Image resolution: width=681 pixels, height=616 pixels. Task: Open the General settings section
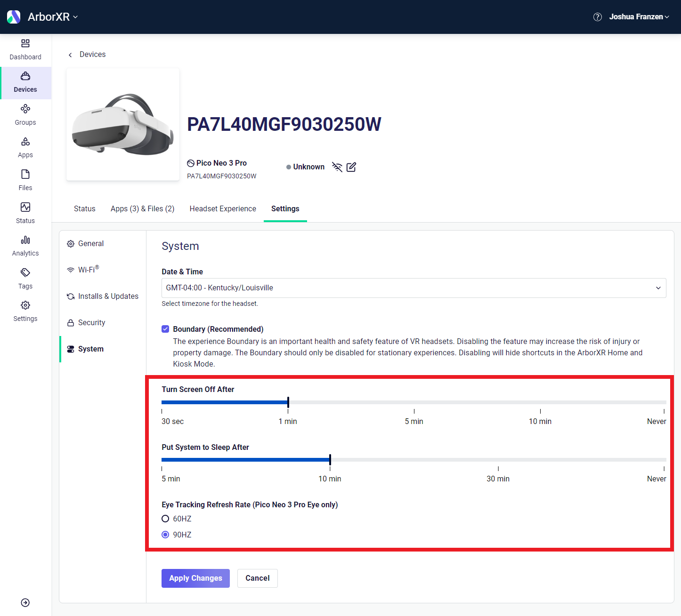pyautogui.click(x=103, y=244)
